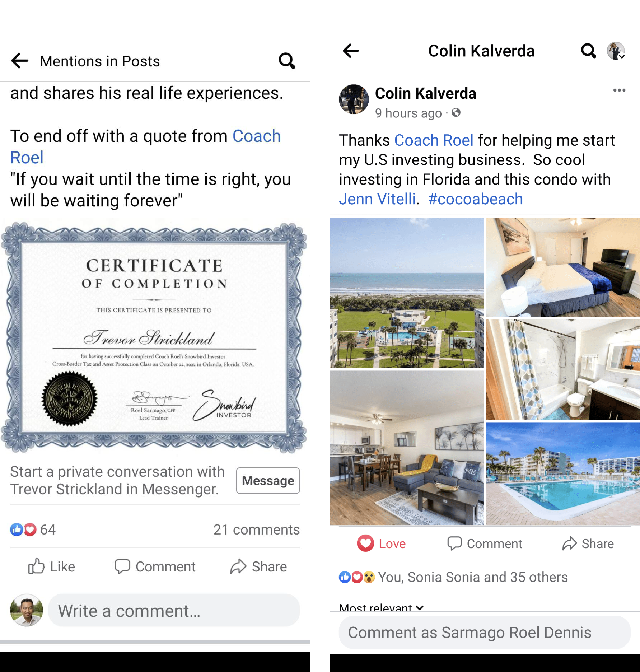The height and width of the screenshot is (672, 640).
Task: Like Trevor Strickland's certificate post
Action: click(x=52, y=566)
